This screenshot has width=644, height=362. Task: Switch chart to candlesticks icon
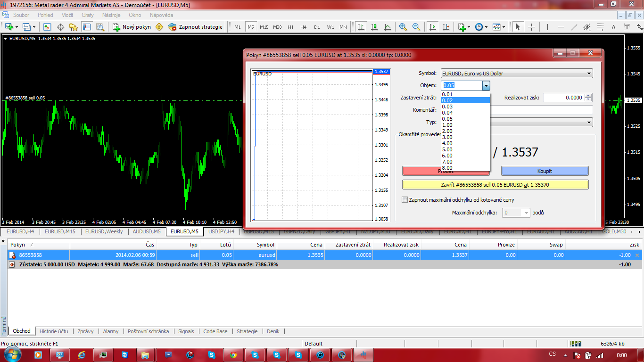click(x=374, y=27)
